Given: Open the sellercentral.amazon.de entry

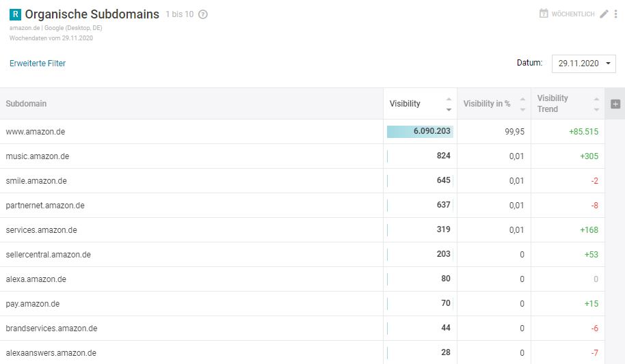Looking at the screenshot, I should coord(48,255).
